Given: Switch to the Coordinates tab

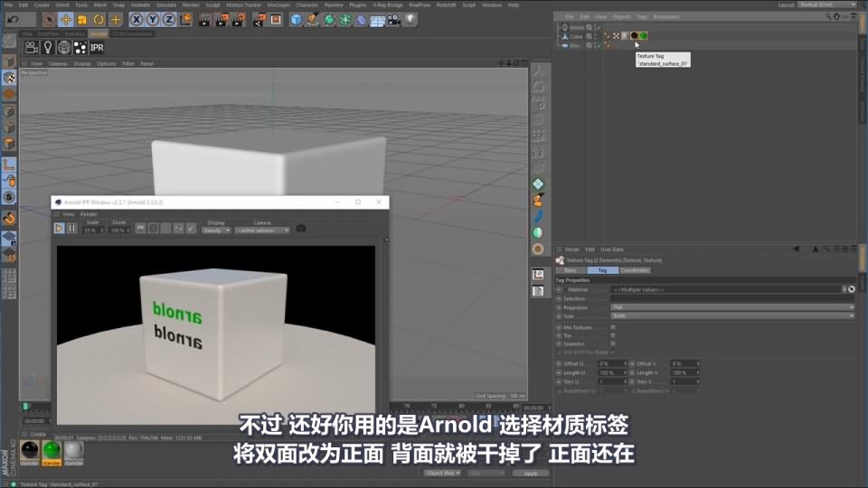Looking at the screenshot, I should 635,270.
